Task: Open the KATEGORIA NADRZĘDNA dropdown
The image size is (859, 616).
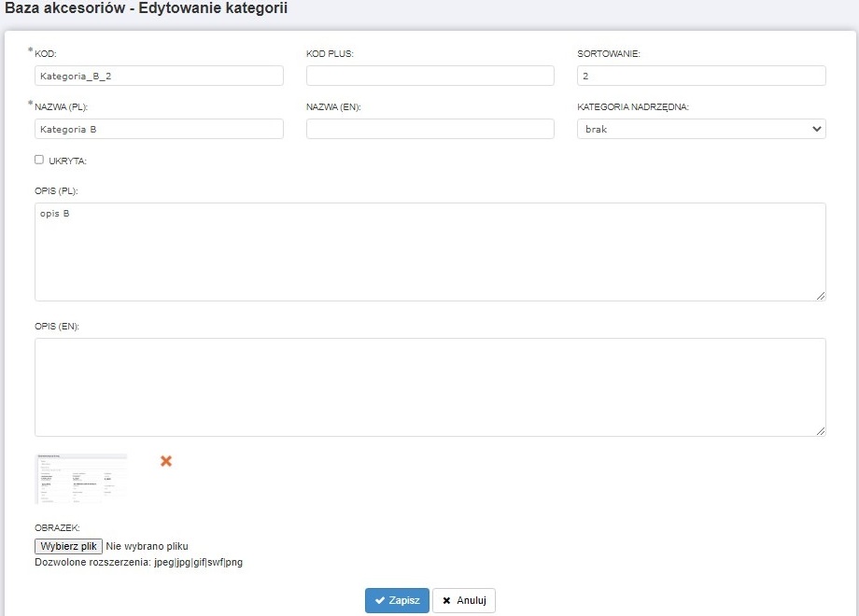Action: pos(701,129)
